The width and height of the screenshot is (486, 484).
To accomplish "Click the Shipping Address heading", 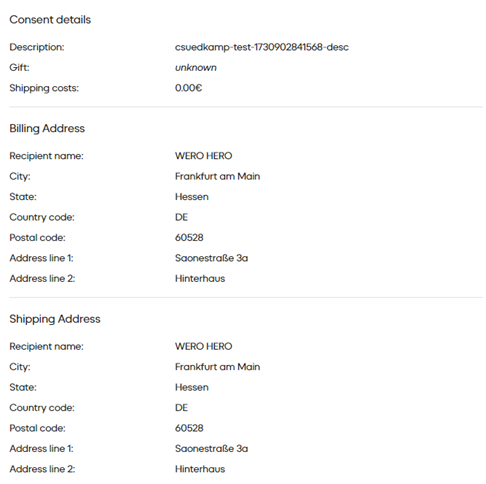I will [55, 319].
